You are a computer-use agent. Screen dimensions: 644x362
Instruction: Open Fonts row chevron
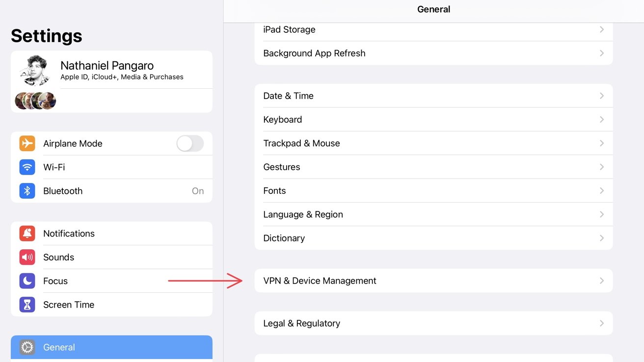pyautogui.click(x=602, y=190)
